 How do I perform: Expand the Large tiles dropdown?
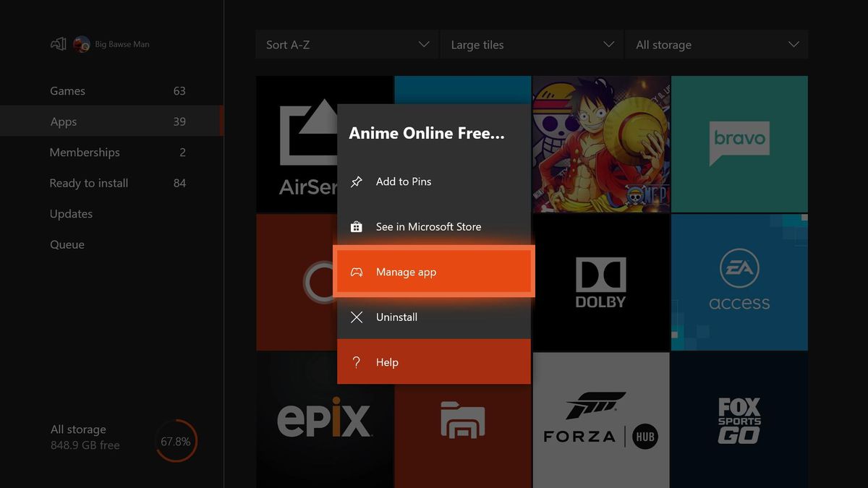click(532, 44)
